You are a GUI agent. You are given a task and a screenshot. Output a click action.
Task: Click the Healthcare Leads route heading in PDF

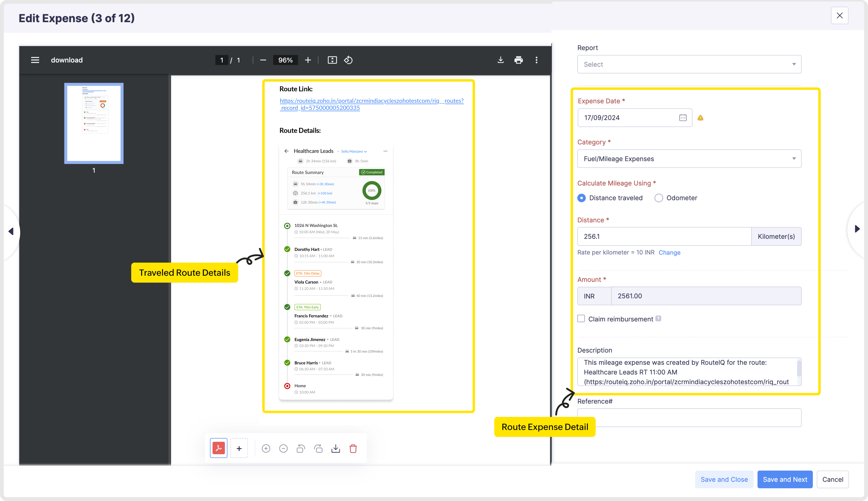[x=313, y=151]
